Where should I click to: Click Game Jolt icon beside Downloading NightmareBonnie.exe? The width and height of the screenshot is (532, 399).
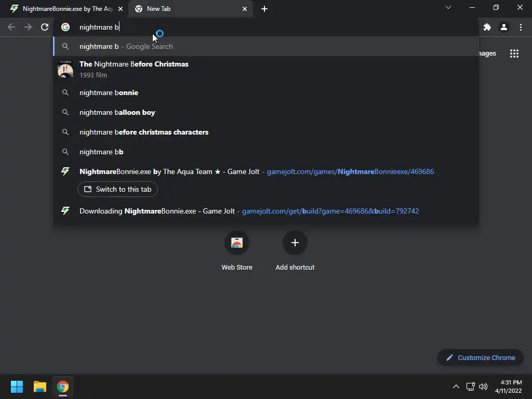tap(65, 211)
